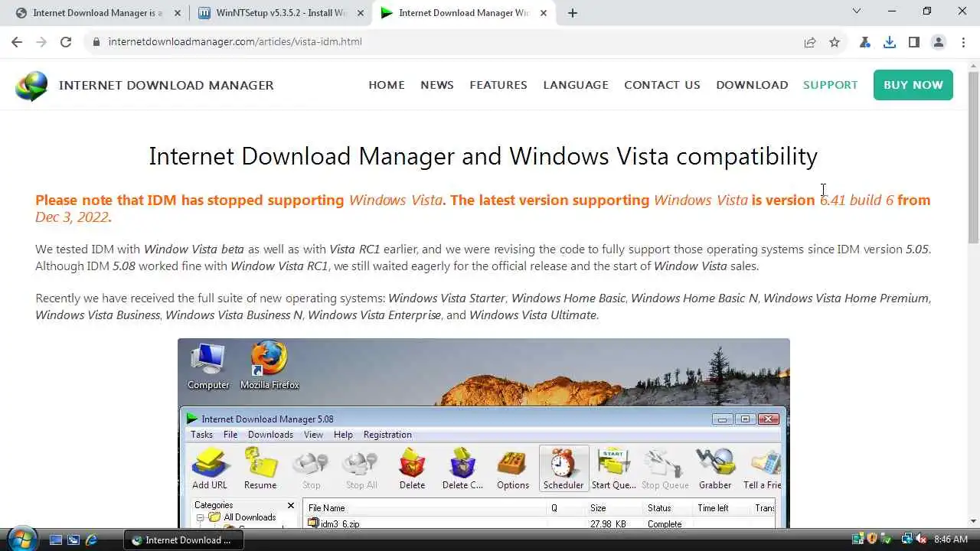Click Switch Between Windows quick launch icon
980x551 pixels.
coord(73,540)
